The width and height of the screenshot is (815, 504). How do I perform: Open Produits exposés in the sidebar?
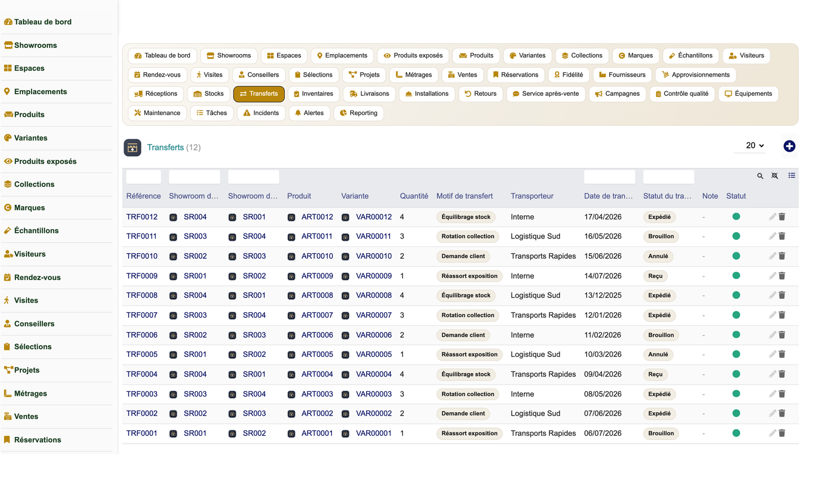coord(45,161)
